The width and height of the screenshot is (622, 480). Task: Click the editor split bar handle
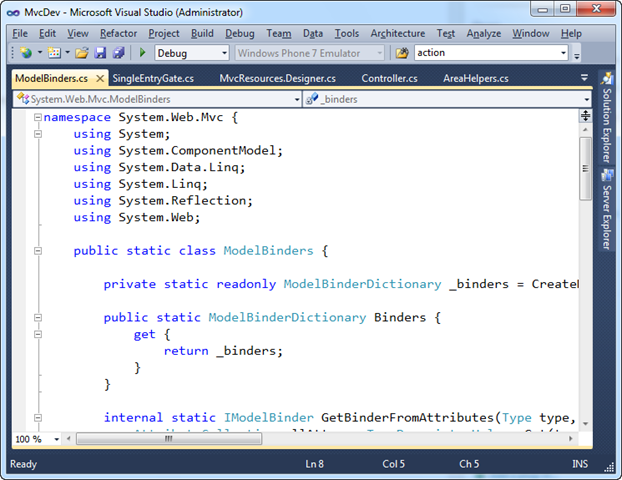pyautogui.click(x=586, y=116)
